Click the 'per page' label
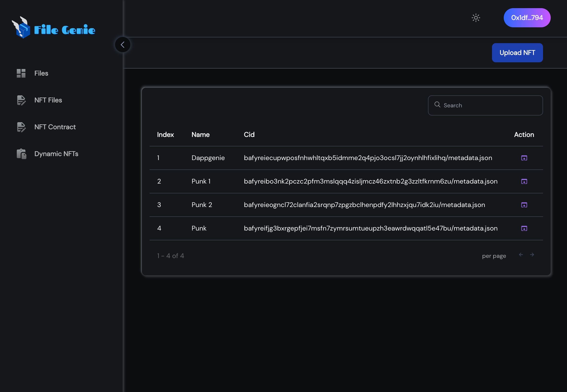The height and width of the screenshot is (392, 567). (494, 256)
